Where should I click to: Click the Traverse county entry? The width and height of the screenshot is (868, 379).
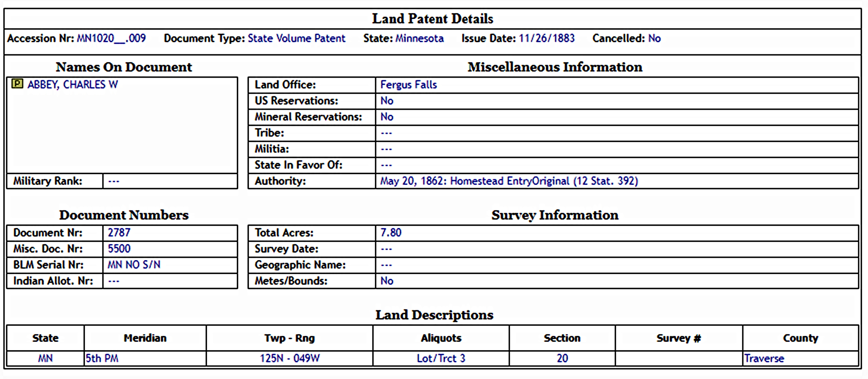pos(764,358)
